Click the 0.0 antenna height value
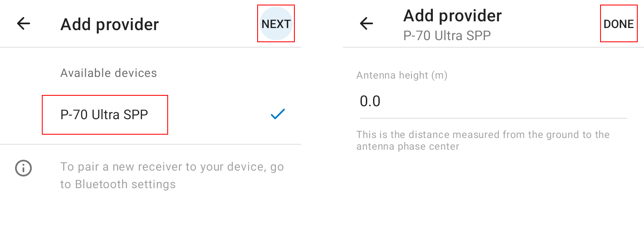 [x=370, y=102]
